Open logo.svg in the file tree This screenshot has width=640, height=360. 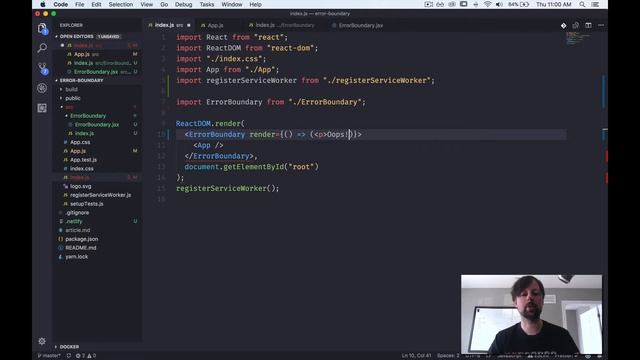[x=98, y=186]
